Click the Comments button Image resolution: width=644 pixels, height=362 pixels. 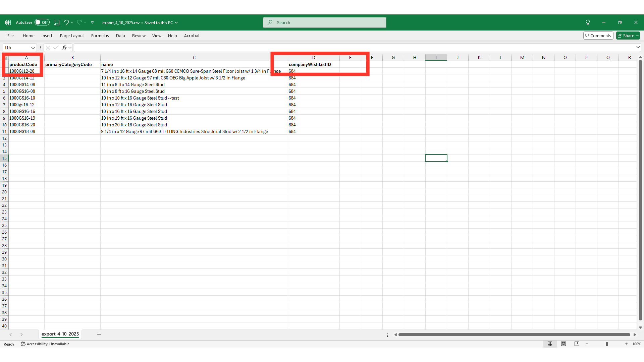[x=598, y=36]
